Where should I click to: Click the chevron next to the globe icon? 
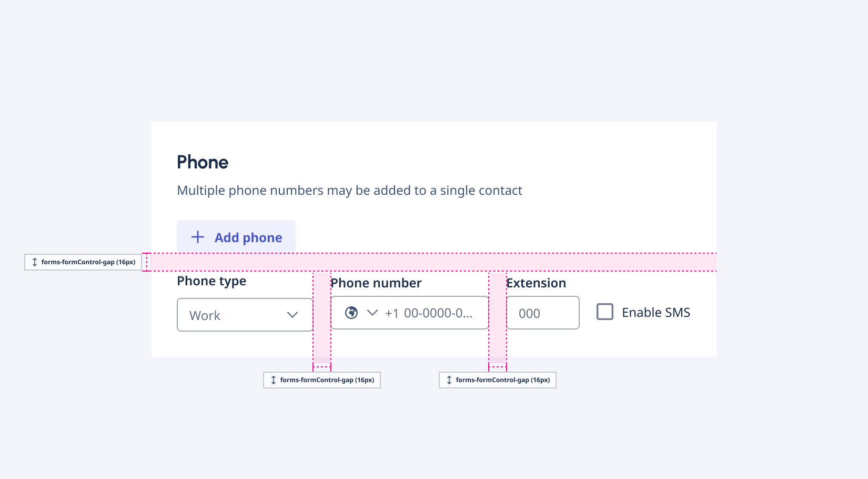tap(372, 312)
